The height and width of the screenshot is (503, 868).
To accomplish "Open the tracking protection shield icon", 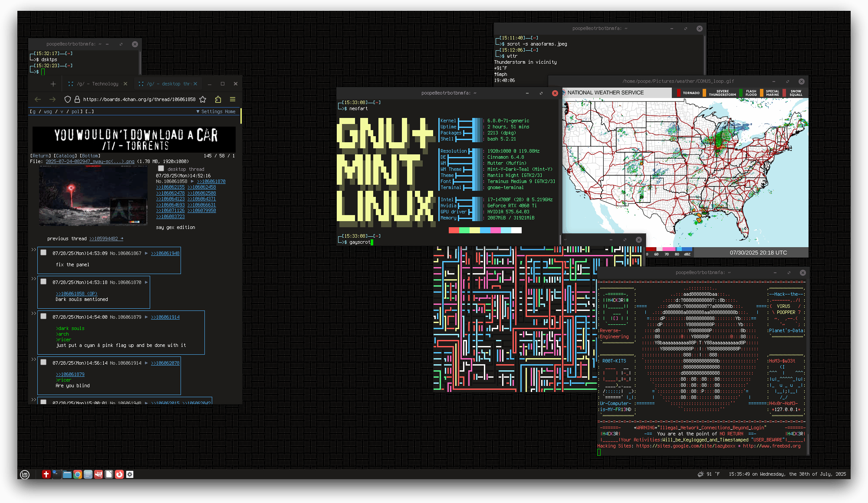I will (x=67, y=99).
